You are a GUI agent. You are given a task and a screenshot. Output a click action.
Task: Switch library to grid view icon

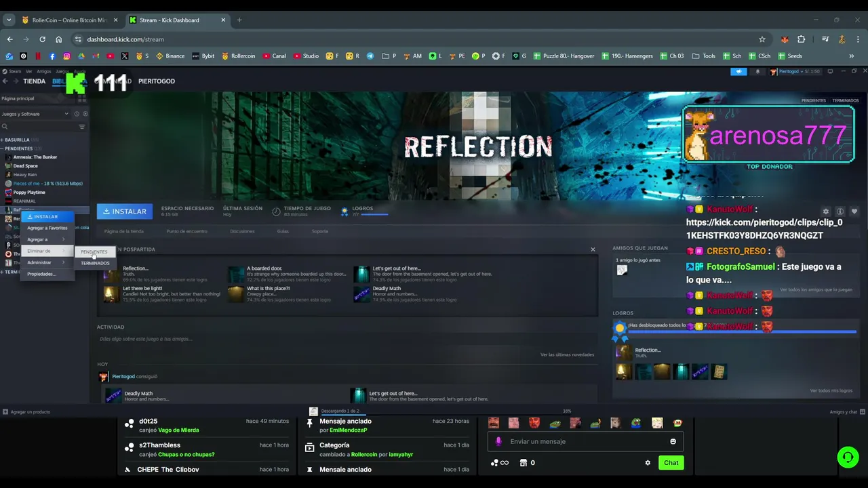pos(83,98)
